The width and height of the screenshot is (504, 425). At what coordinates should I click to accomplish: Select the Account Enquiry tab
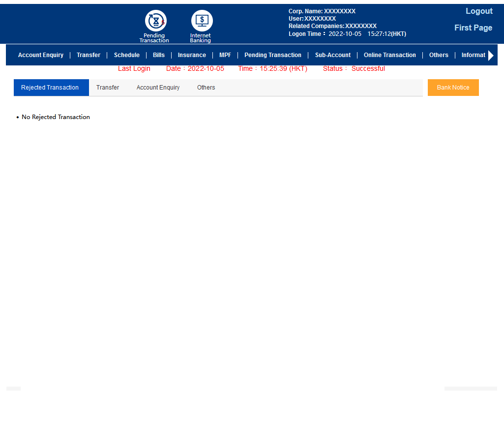(158, 88)
